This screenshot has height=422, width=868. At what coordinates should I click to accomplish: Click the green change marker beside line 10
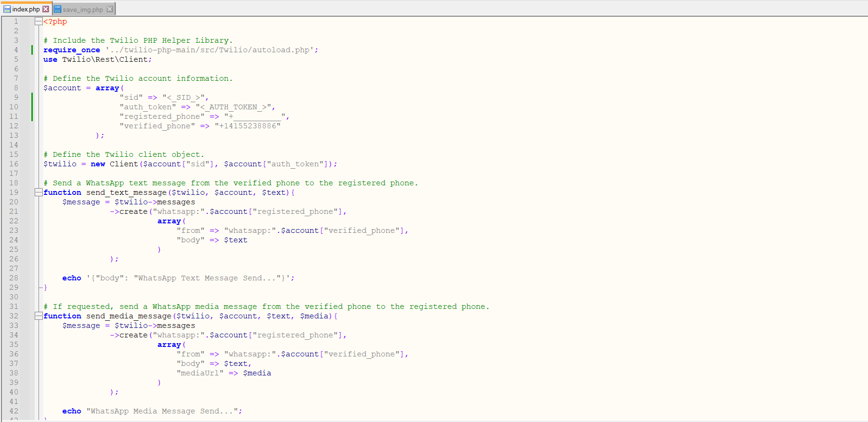click(x=32, y=107)
